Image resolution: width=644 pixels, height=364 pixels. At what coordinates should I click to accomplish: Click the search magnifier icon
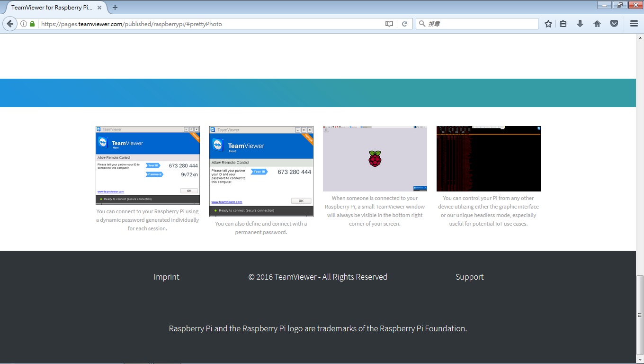[x=422, y=24]
